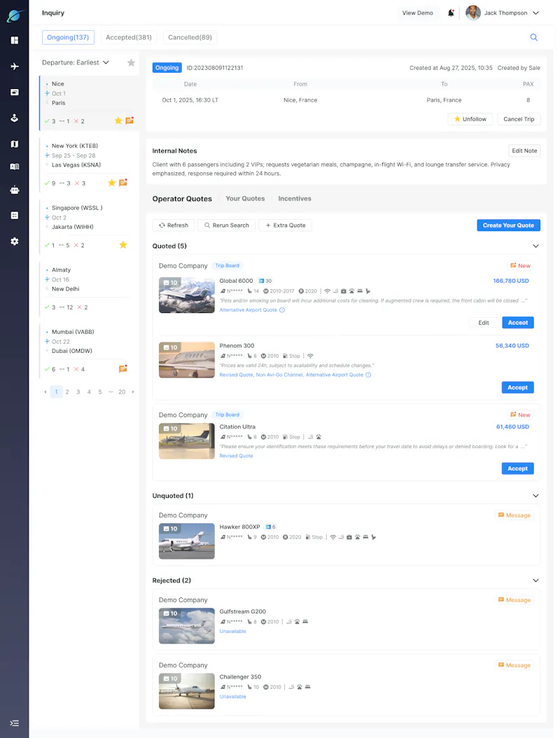Click Trip Board tag on Citation Ultra card
The width and height of the screenshot is (560, 738).
click(x=227, y=415)
